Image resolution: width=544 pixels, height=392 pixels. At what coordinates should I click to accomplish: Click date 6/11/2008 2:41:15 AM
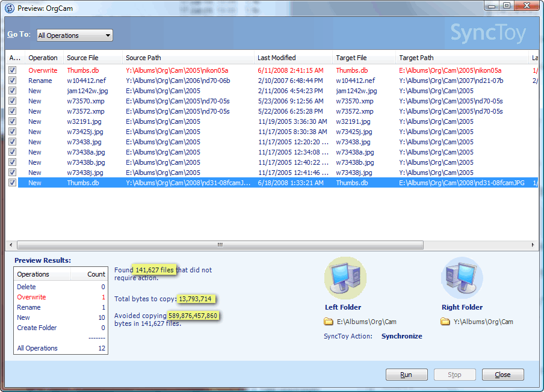pos(291,70)
